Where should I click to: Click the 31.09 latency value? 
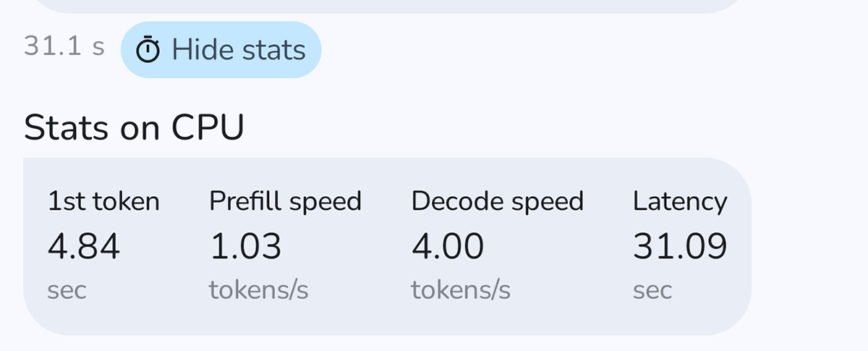point(680,248)
